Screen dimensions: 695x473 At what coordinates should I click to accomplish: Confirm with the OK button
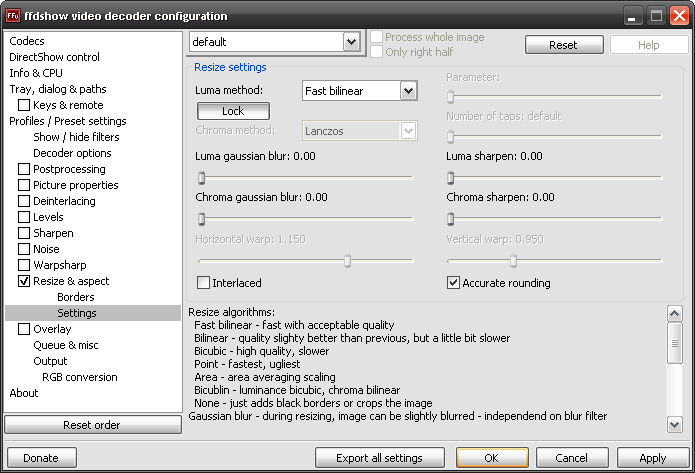(492, 457)
